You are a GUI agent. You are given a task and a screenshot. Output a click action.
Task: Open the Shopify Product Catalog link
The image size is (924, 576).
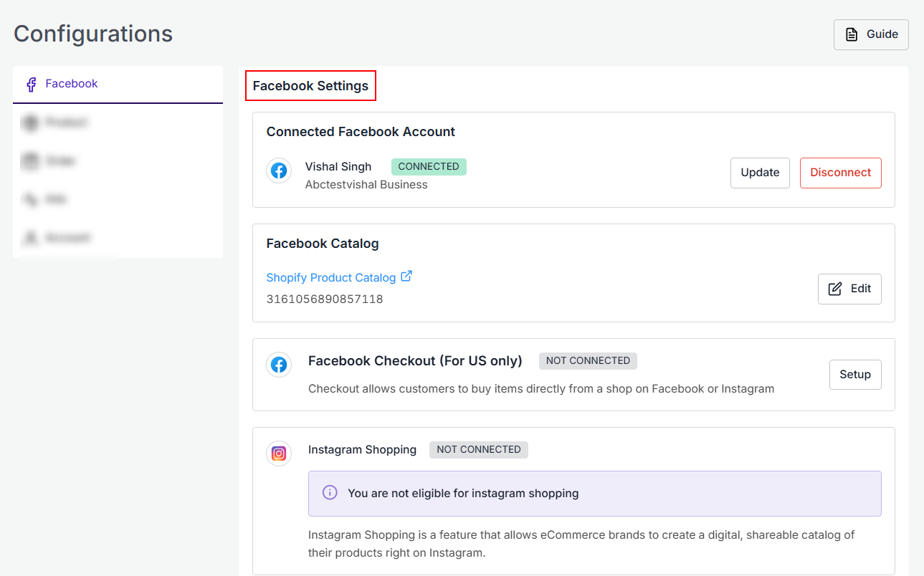pyautogui.click(x=330, y=277)
